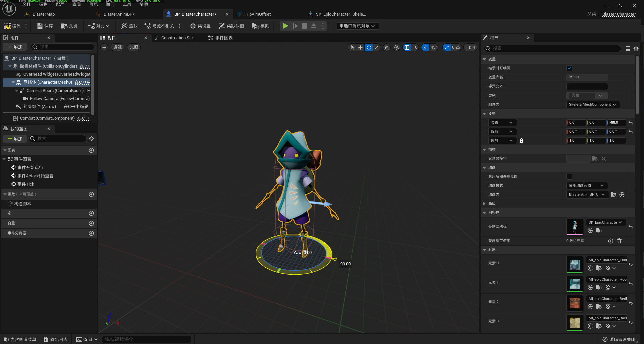Click the 模拟 simulate button

(x=261, y=26)
